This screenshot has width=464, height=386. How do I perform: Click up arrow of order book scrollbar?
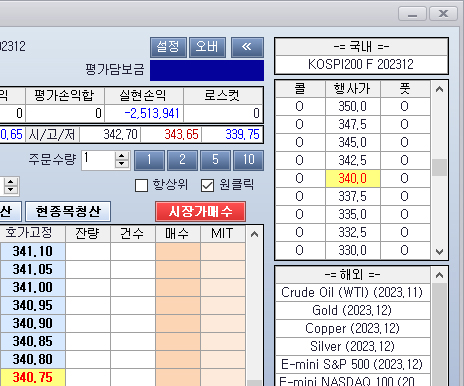(x=254, y=234)
